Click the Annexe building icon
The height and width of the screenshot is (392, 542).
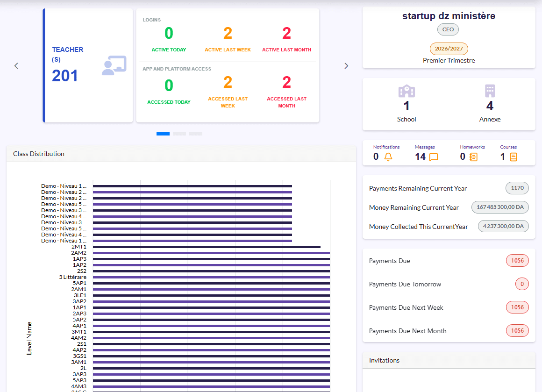pyautogui.click(x=490, y=91)
